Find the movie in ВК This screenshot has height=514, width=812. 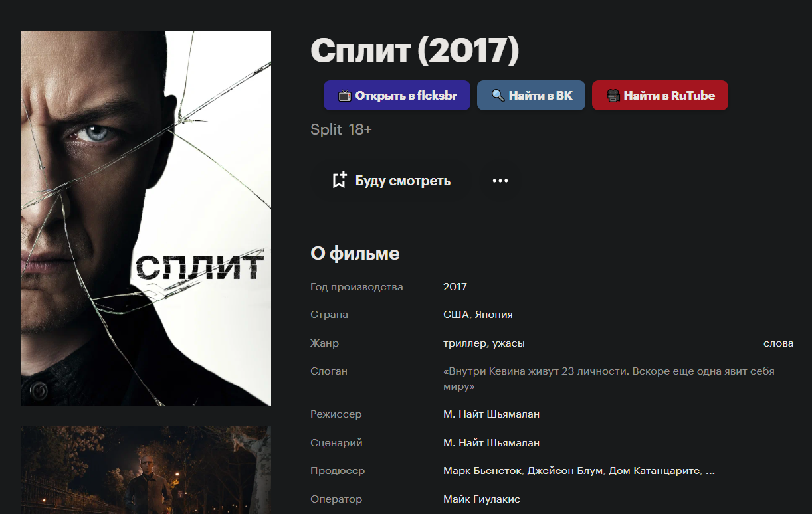coord(532,96)
